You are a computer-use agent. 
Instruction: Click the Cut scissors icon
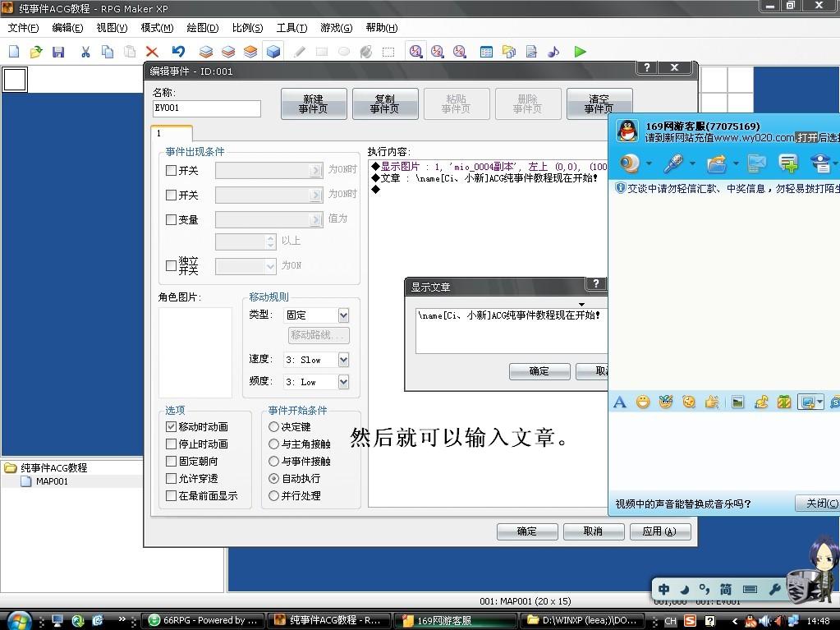point(85,52)
